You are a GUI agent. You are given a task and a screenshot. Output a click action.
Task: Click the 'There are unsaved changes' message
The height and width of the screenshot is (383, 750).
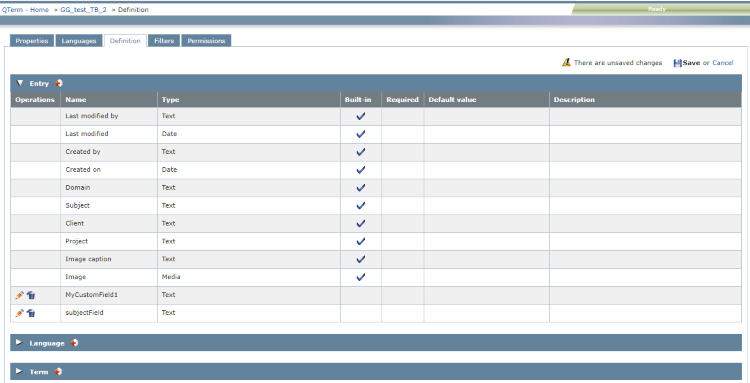[618, 63]
